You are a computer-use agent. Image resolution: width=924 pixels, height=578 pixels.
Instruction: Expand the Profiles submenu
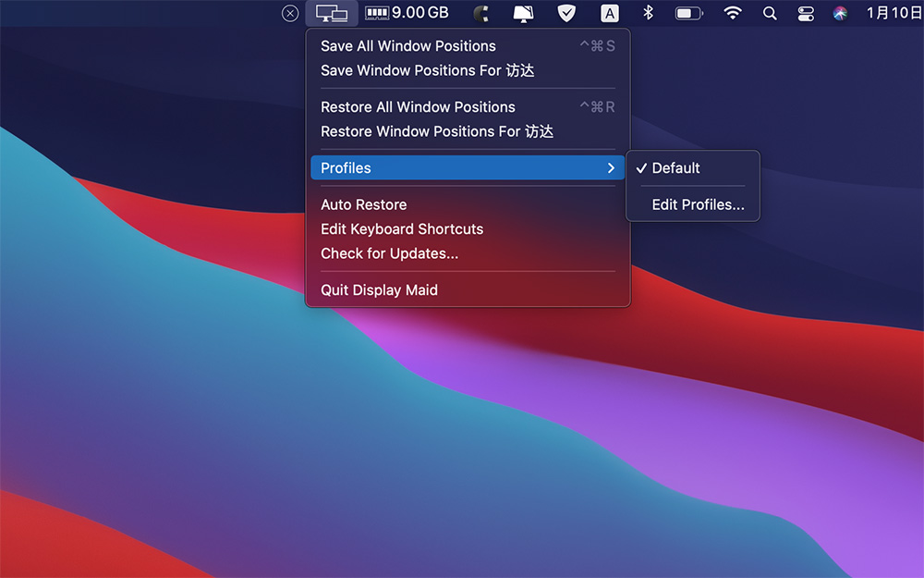coord(468,168)
